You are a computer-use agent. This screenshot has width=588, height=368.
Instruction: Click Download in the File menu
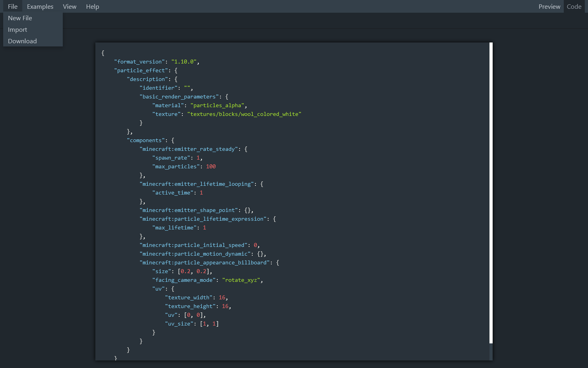[33, 41]
